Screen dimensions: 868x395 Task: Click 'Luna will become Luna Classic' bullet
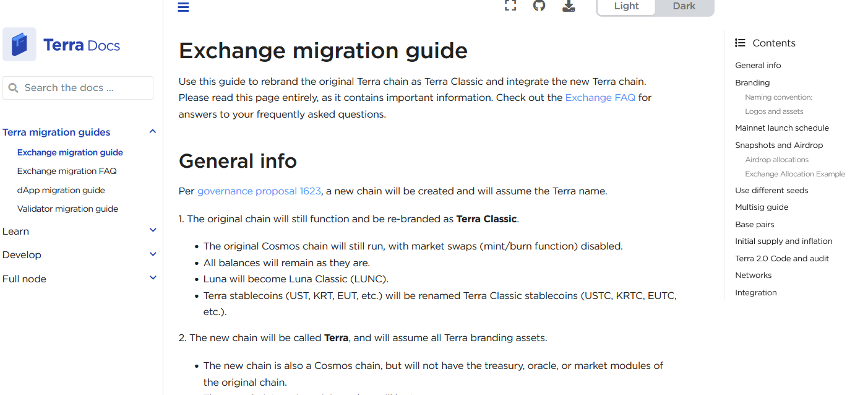pos(296,279)
